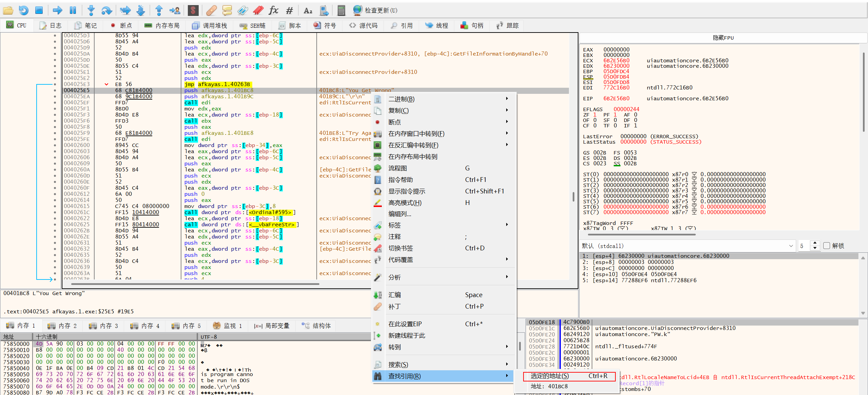This screenshot has height=395, width=868.
Task: Click the 隐藏FPU button
Action: click(723, 38)
